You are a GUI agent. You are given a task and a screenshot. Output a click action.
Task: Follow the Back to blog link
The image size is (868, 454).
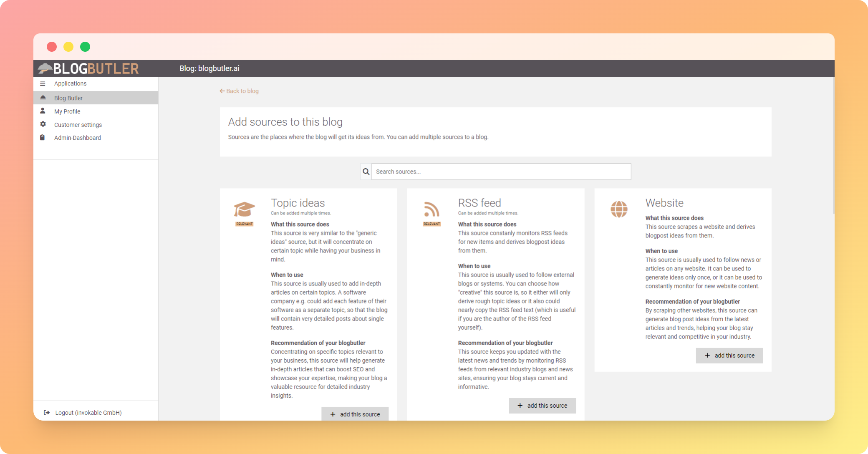point(239,91)
